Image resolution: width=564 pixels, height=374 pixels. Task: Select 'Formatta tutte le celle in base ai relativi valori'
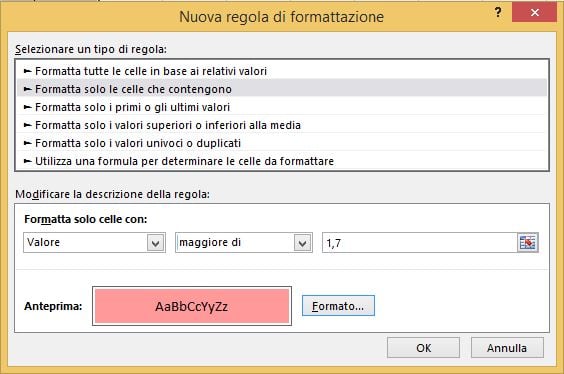pos(282,71)
